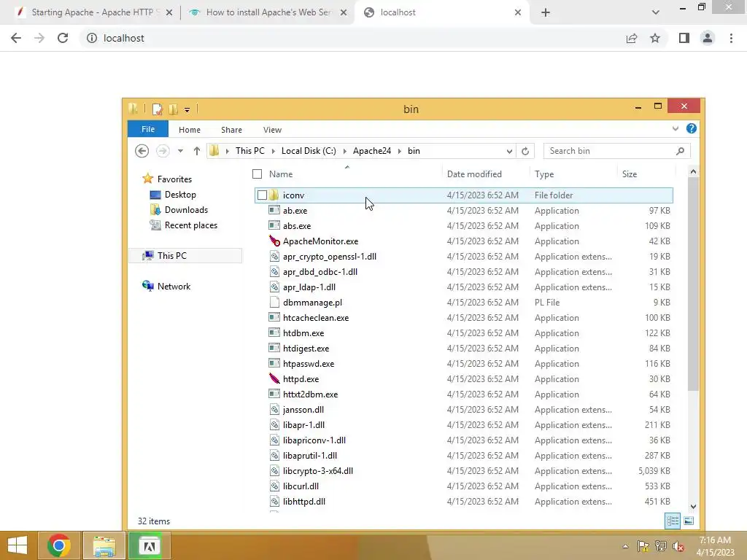Image resolution: width=747 pixels, height=560 pixels.
Task: Click the ab.exe application icon
Action: click(x=274, y=210)
